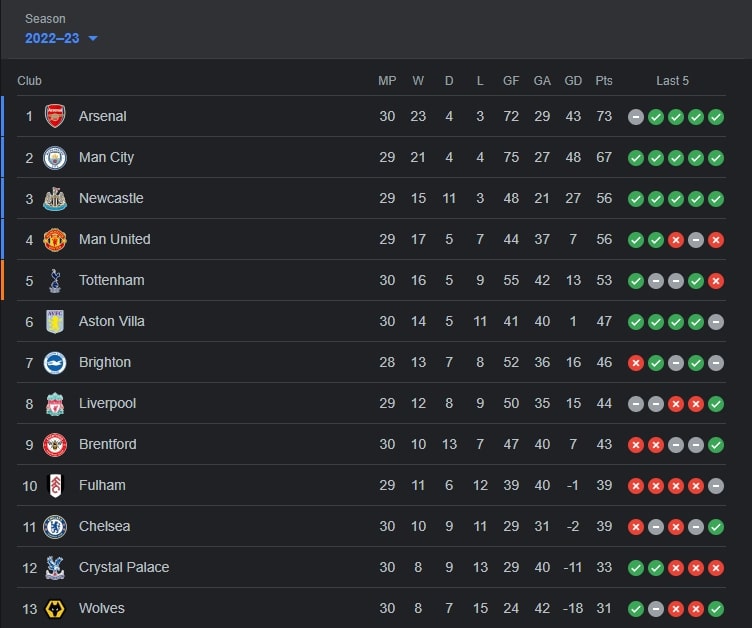Viewport: 752px width, 628px height.
Task: Click the Newcastle club crest
Action: coord(55,199)
